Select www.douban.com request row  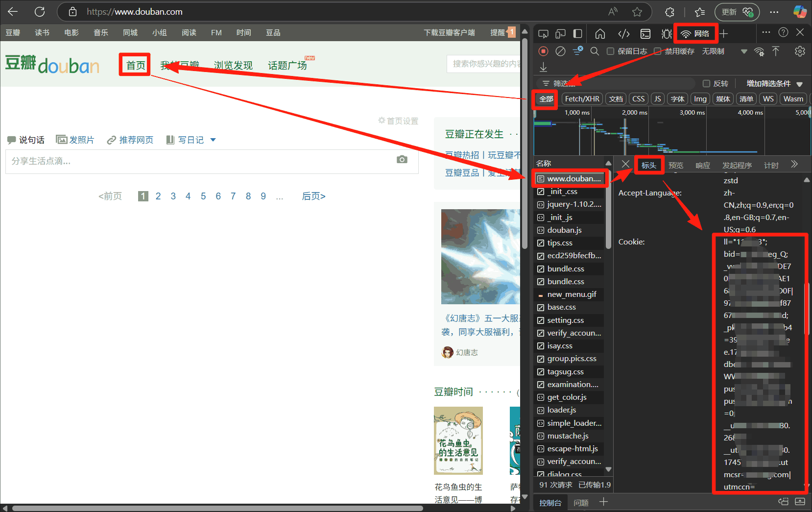pos(570,179)
